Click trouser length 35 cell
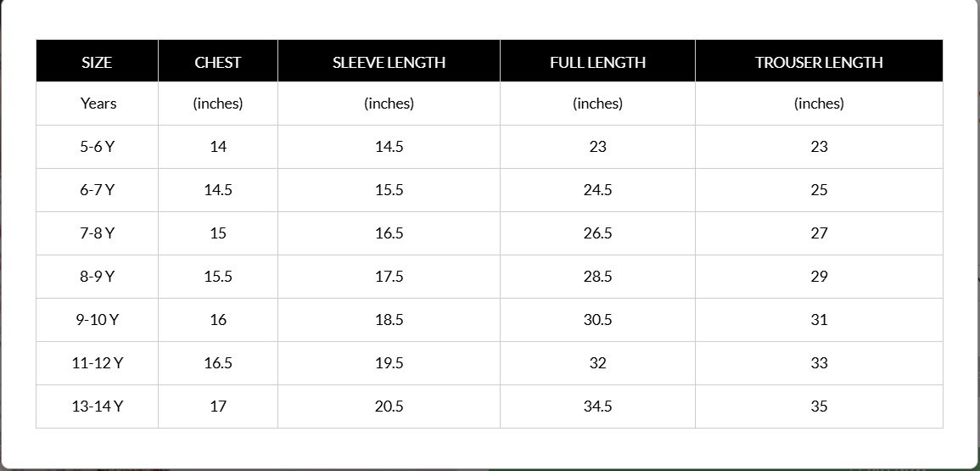980x471 pixels. pos(819,406)
